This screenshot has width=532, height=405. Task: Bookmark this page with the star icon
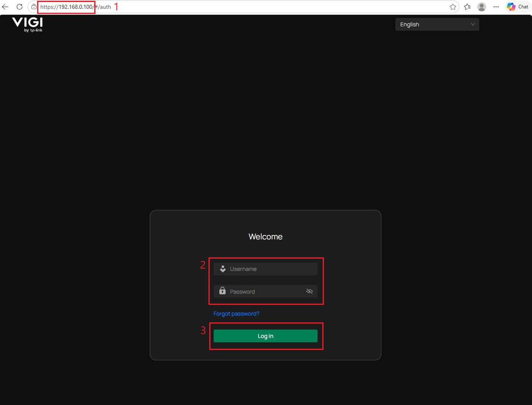point(453,7)
